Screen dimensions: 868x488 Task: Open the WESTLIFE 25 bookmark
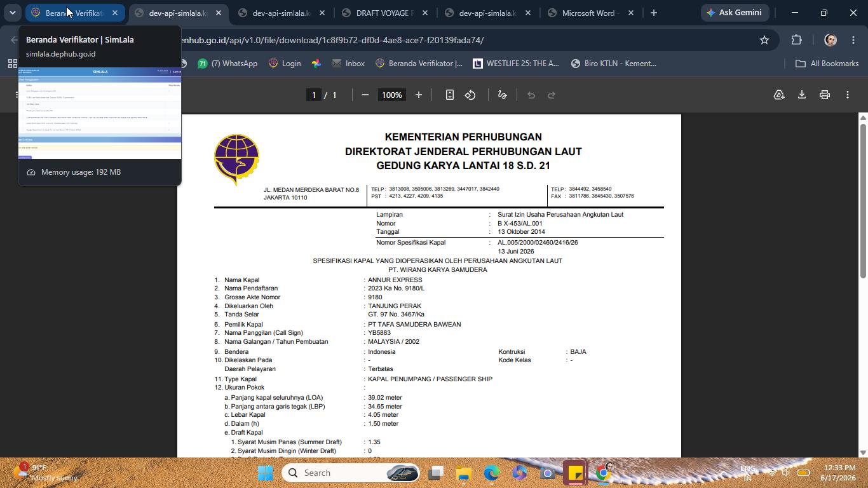coord(516,64)
